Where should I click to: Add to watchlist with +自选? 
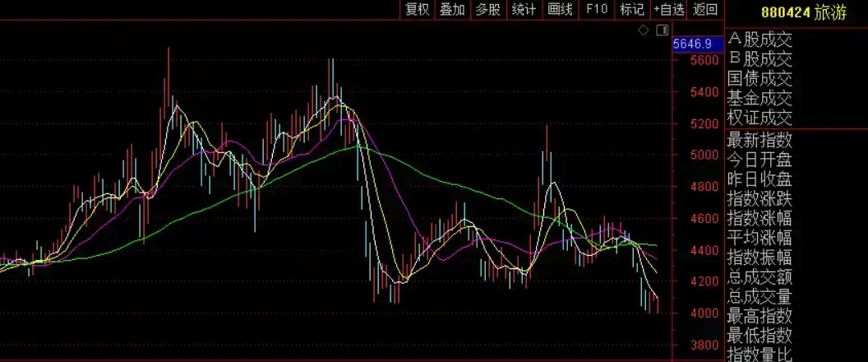coord(669,9)
